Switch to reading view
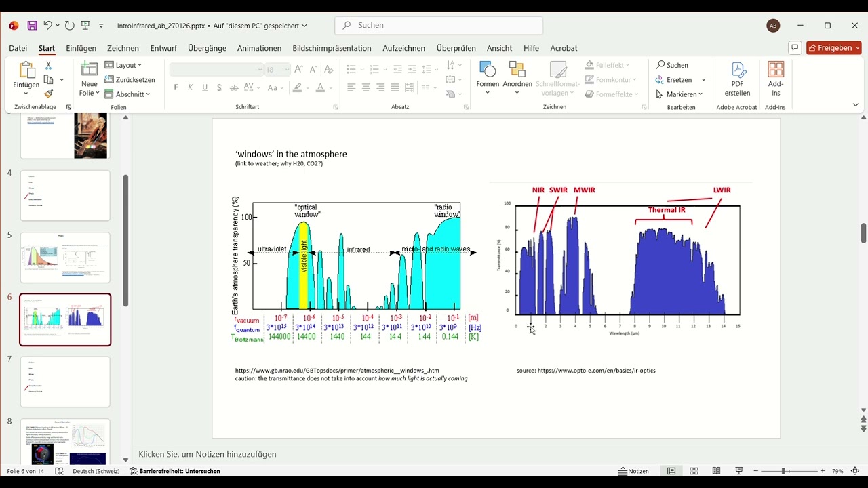This screenshot has height=488, width=868. coord(716,471)
